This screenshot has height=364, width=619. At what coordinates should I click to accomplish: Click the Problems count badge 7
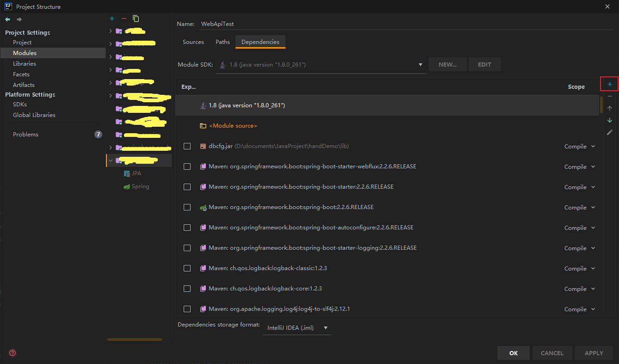pos(98,135)
